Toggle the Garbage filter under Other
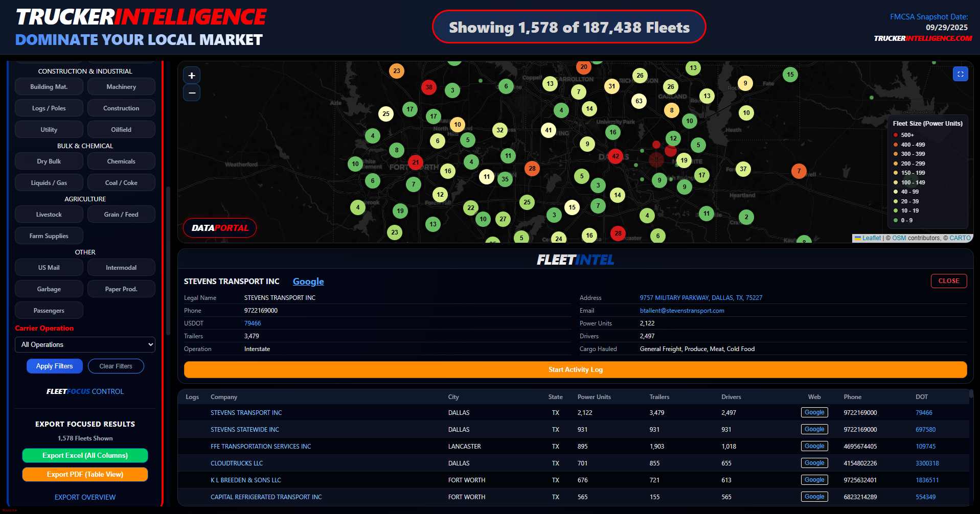 click(x=49, y=289)
